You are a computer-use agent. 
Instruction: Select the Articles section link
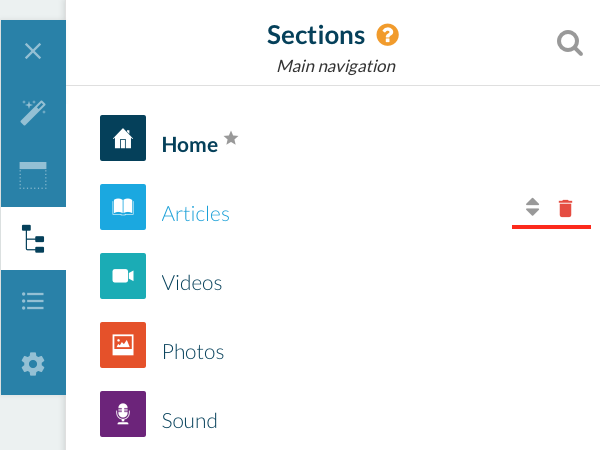[196, 214]
